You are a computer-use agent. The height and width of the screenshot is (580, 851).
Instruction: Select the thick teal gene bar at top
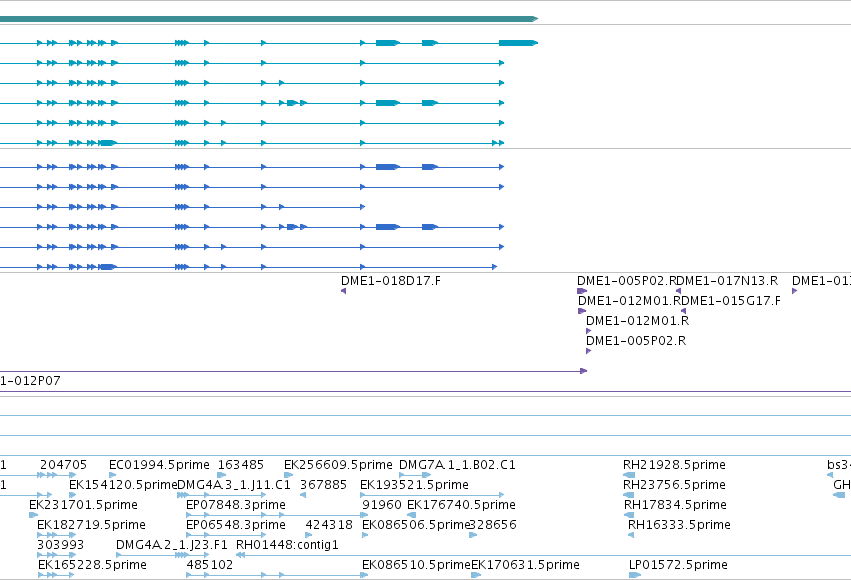coord(269,19)
